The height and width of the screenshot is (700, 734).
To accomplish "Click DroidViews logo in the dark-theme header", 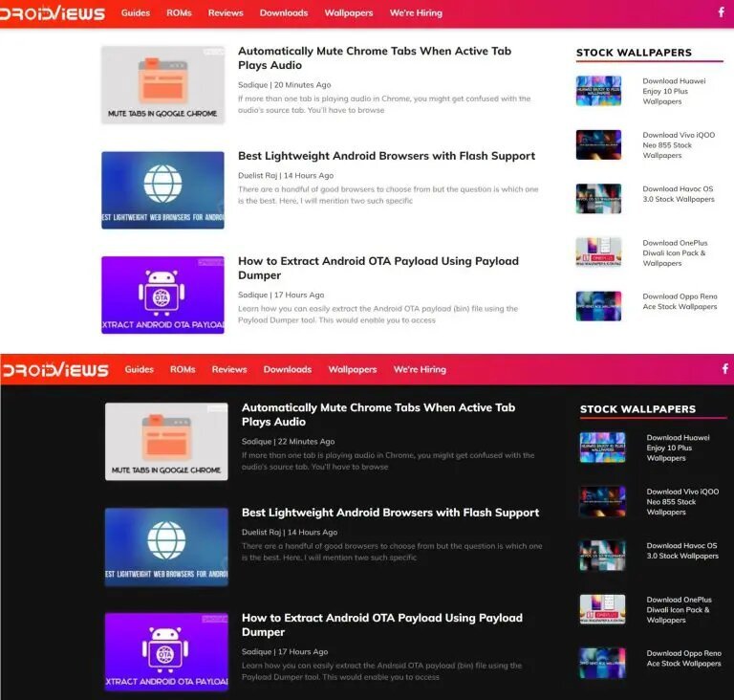I will pyautogui.click(x=55, y=369).
